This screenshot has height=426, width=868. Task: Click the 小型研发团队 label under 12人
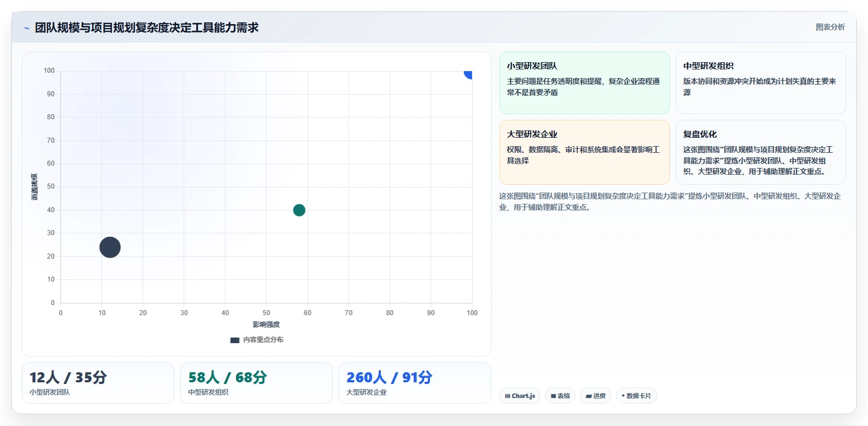click(50, 392)
